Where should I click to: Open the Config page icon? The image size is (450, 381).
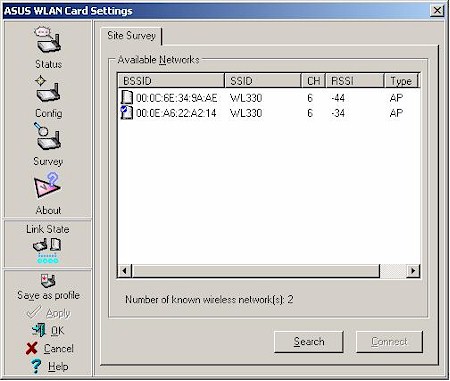coord(48,89)
